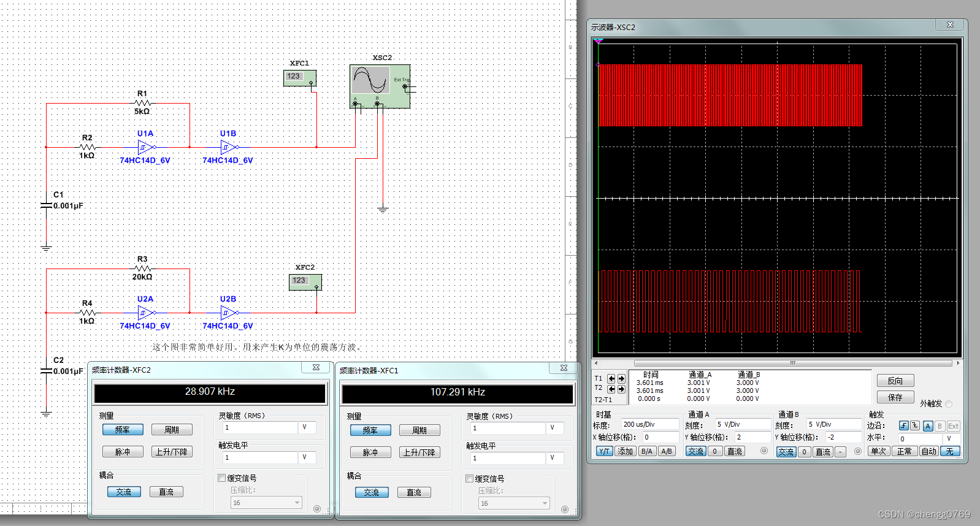Screen dimensions: 980x526
Task: Click the 反向 button on oscilloscope
Action: point(895,381)
